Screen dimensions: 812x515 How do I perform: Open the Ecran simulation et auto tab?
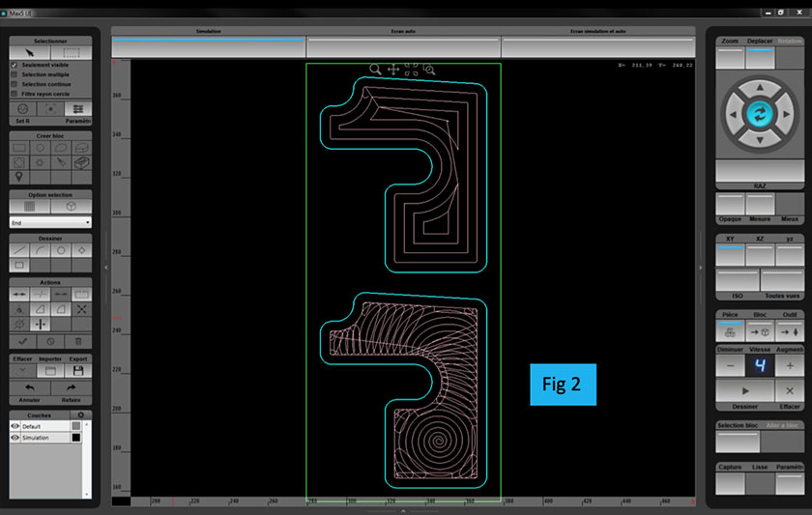597,31
